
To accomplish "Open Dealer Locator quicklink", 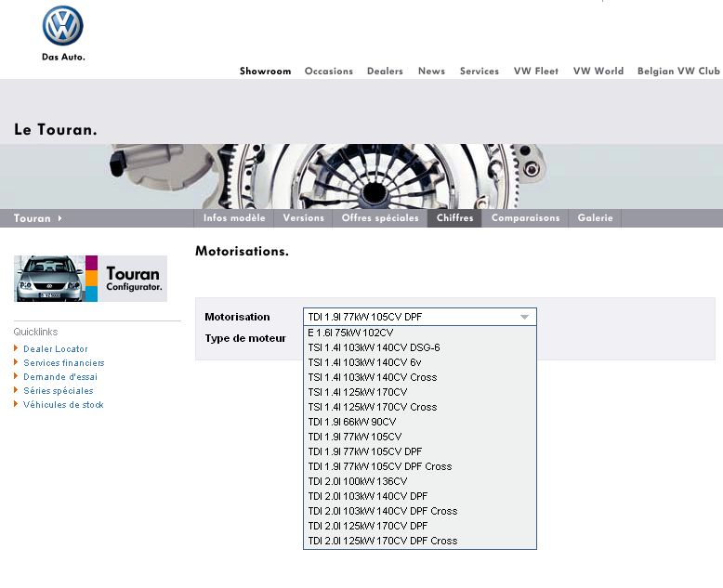I will [x=56, y=349].
